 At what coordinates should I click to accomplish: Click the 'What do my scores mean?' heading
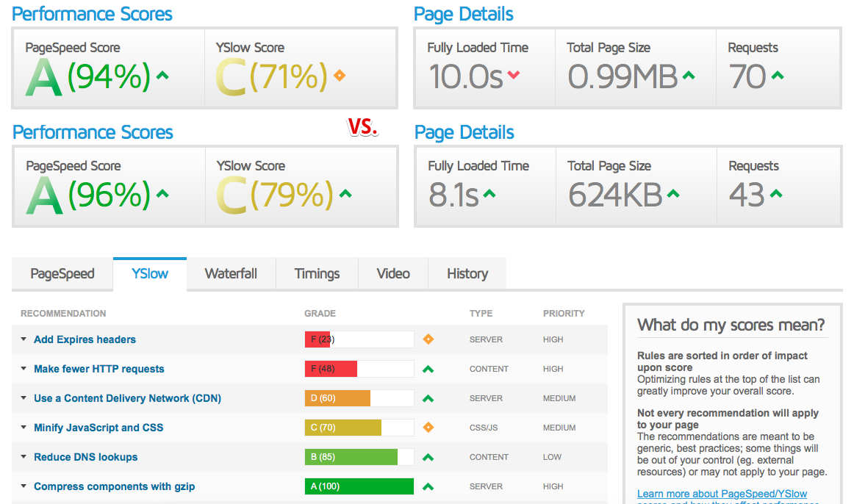click(731, 325)
